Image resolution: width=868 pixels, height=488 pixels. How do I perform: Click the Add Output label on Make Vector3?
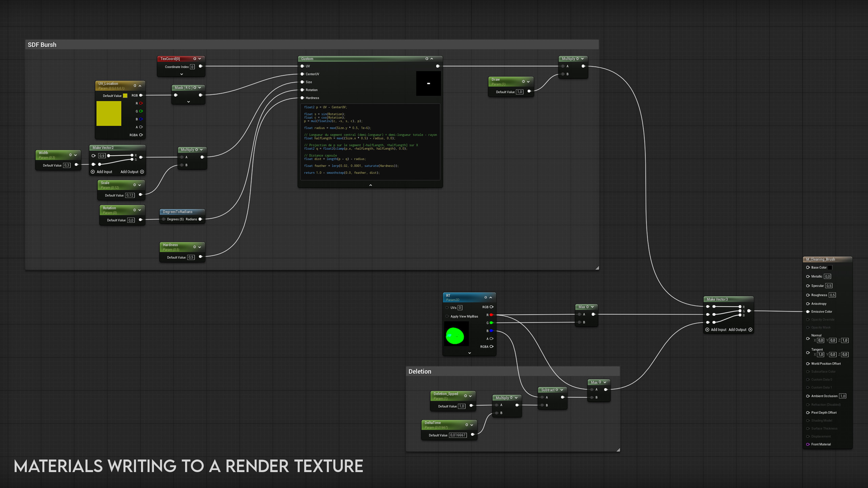pyautogui.click(x=737, y=330)
